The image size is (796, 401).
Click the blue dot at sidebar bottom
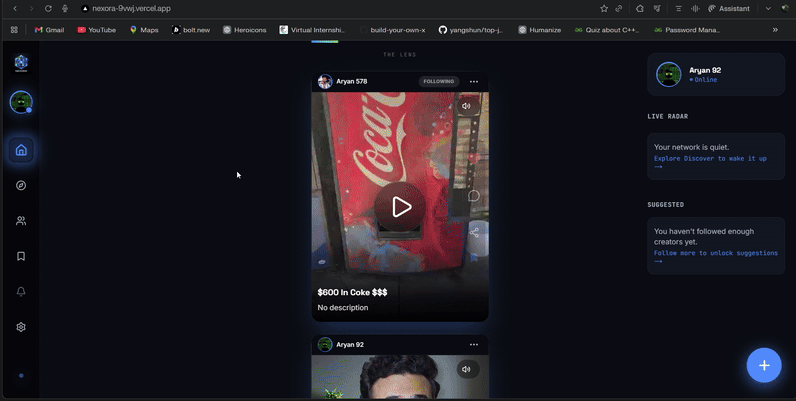21,376
